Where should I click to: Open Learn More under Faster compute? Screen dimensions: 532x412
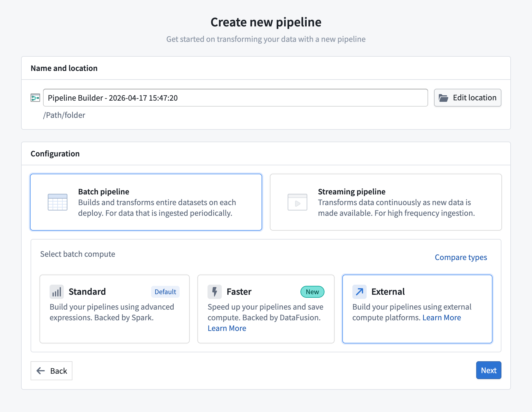(227, 328)
